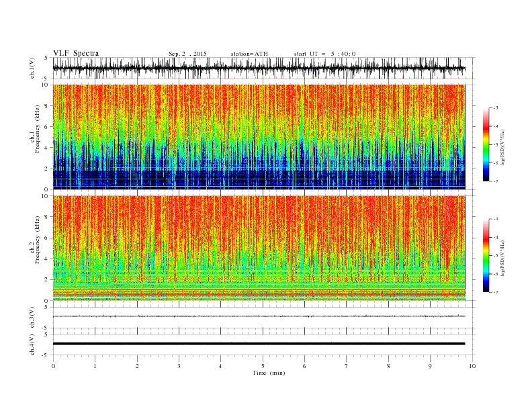Click the ch.2 spectrogram plot
The height and width of the screenshot is (411, 532).
click(x=259, y=248)
